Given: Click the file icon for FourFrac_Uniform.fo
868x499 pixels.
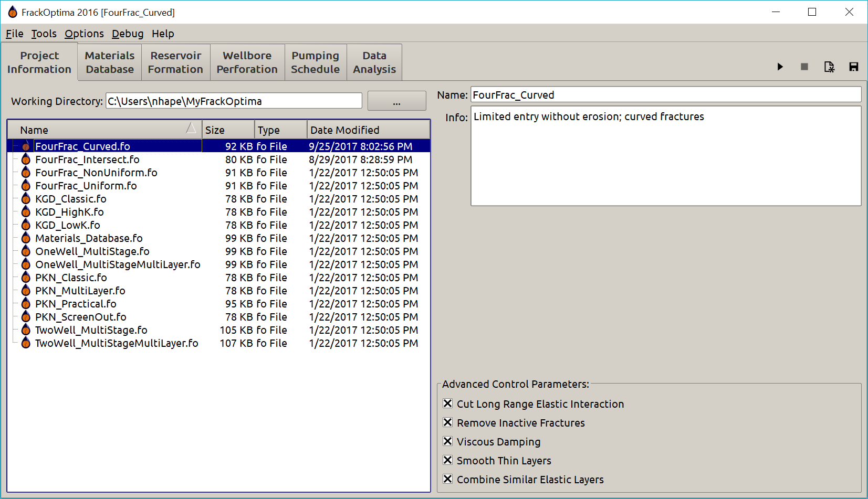Looking at the screenshot, I should pyautogui.click(x=26, y=185).
